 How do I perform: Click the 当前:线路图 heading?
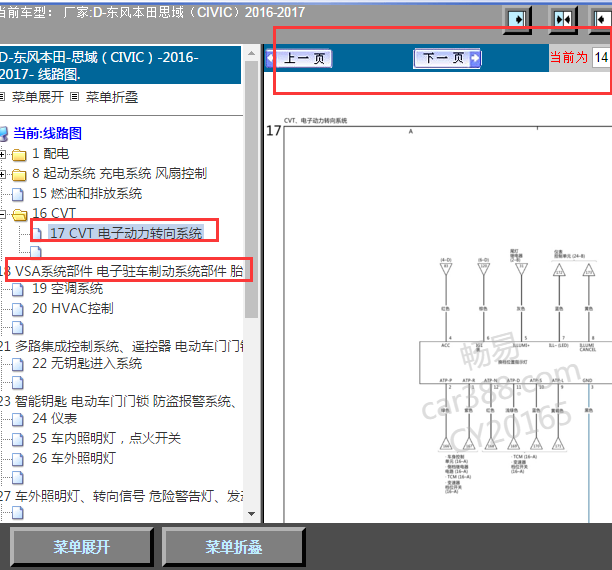48,133
